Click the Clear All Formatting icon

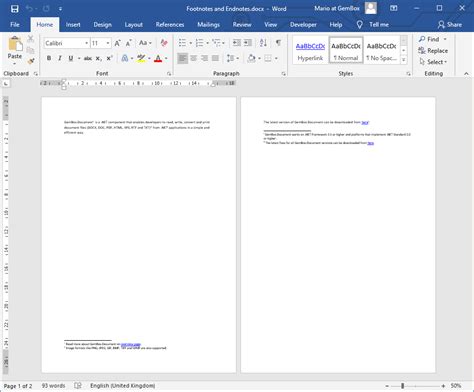coord(164,43)
